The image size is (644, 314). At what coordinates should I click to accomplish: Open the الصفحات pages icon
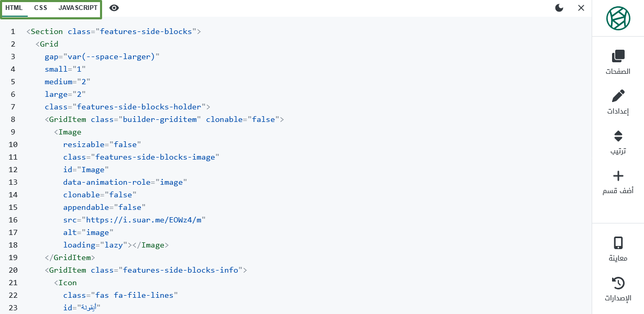pyautogui.click(x=618, y=56)
